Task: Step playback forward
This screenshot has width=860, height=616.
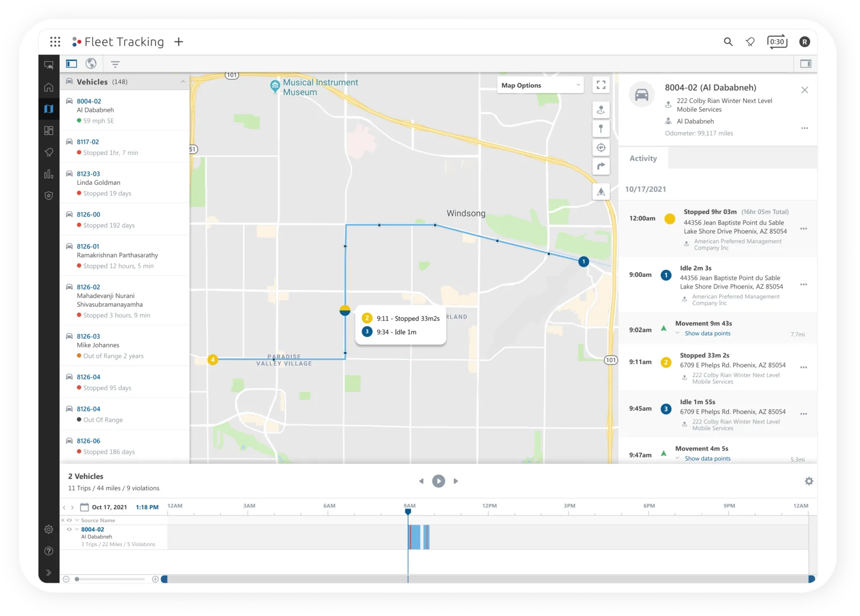Action: click(456, 481)
